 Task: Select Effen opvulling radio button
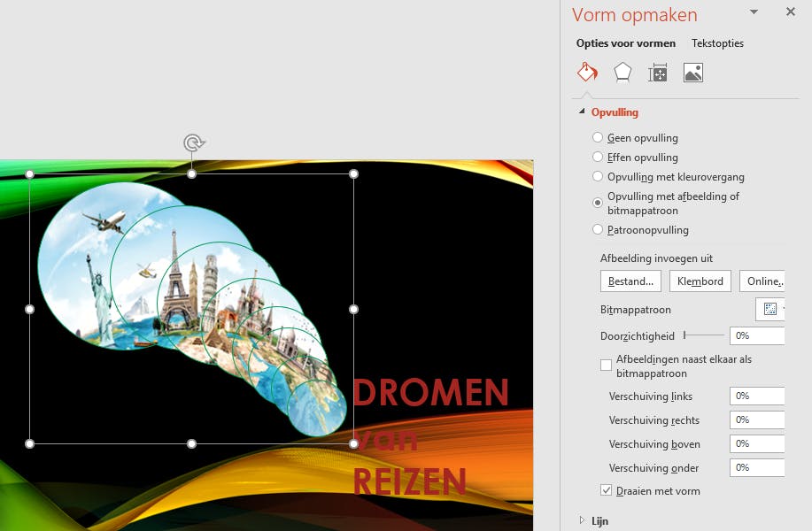click(598, 157)
